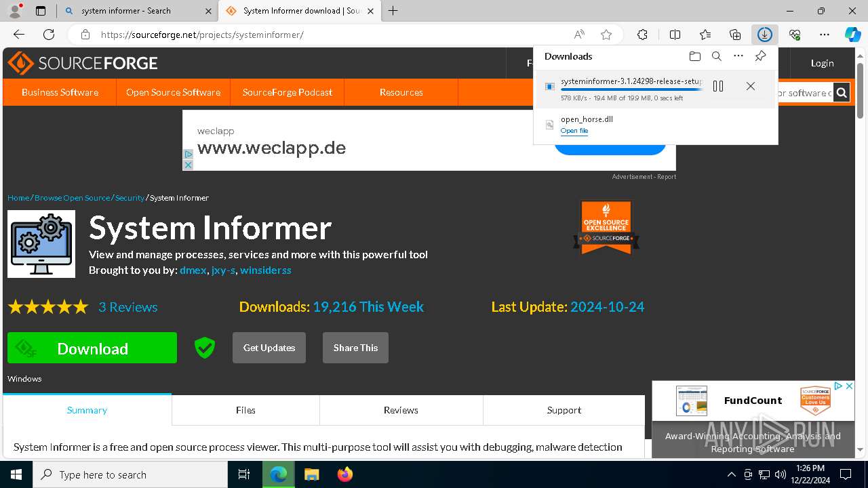Open SourceForge Podcast menu item
The height and width of the screenshot is (488, 868).
(x=288, y=92)
